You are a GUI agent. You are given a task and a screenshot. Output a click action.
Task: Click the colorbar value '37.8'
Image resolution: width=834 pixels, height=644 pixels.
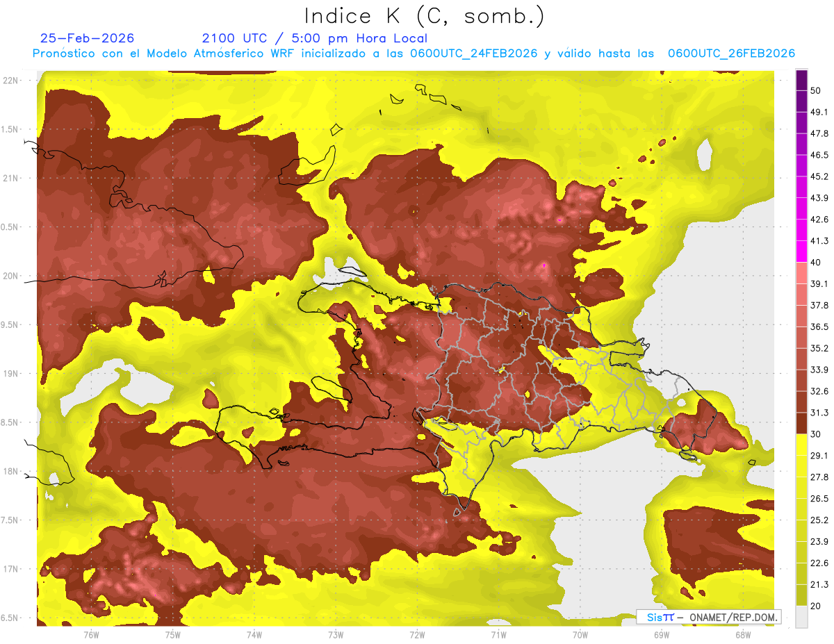coord(819,305)
